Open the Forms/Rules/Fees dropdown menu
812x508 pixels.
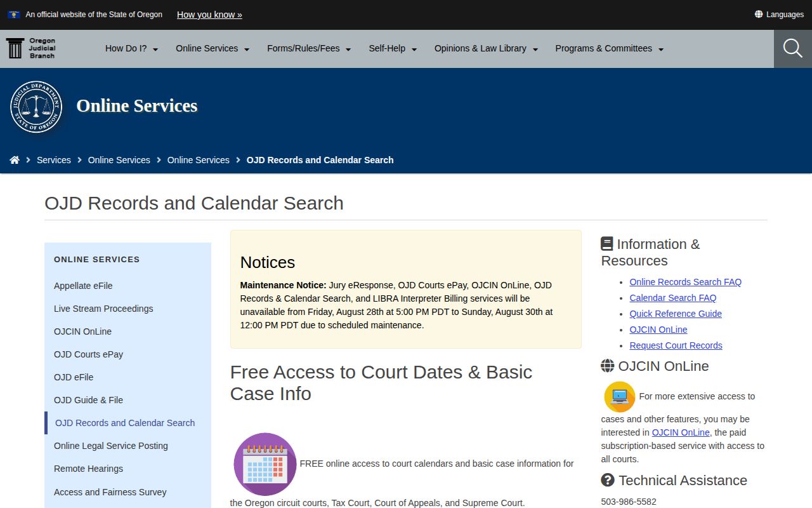309,48
